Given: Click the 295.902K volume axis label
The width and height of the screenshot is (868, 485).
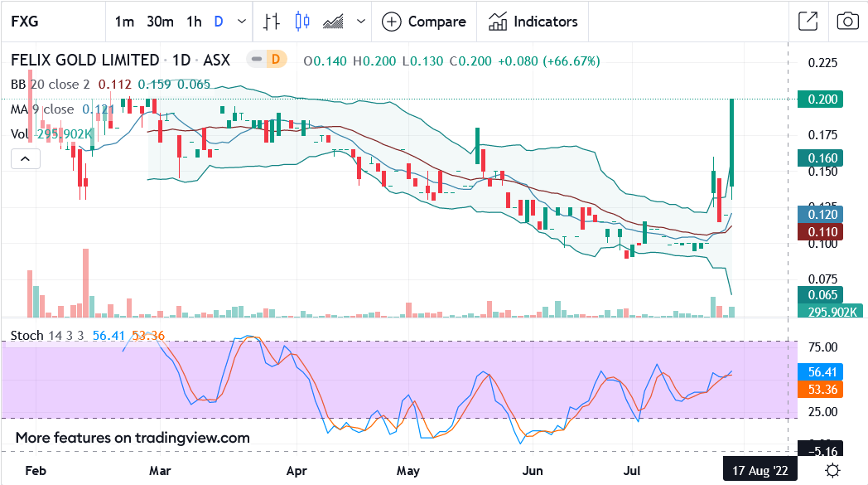Looking at the screenshot, I should pos(830,312).
